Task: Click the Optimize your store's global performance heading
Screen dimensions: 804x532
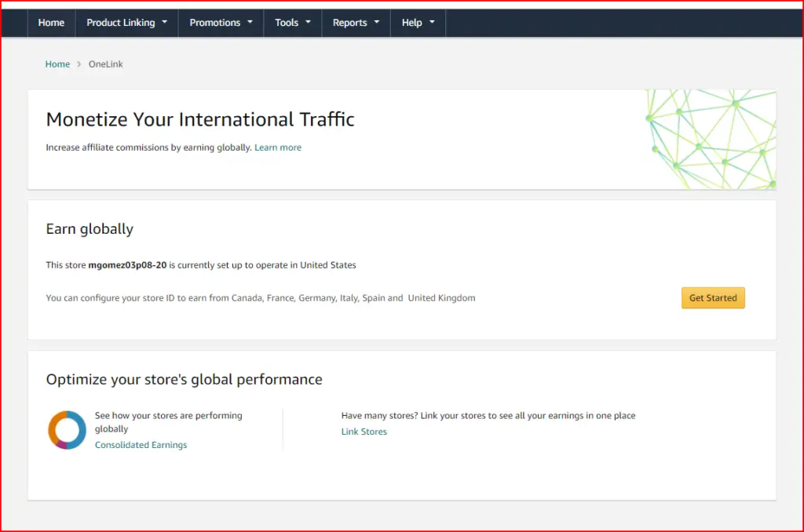Action: click(x=184, y=379)
